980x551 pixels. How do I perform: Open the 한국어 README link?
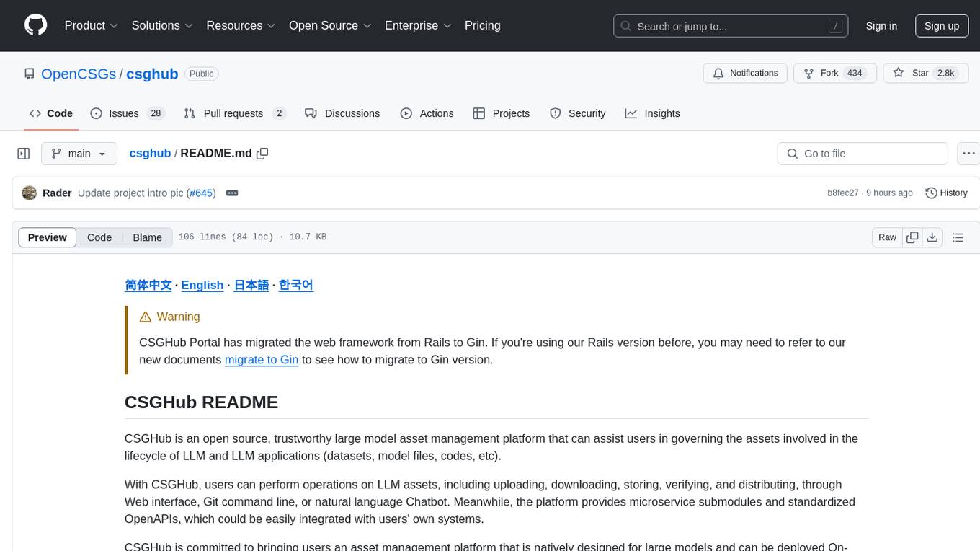pos(296,285)
